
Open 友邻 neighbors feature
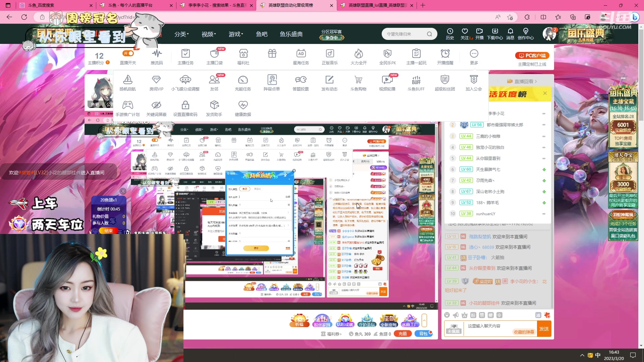(x=214, y=83)
